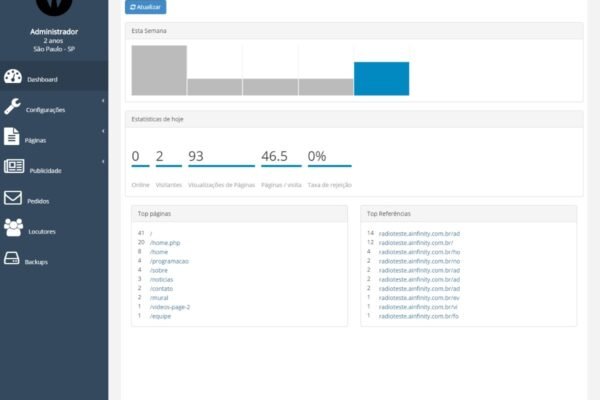
Task: Click the Locutores users icon
Action: click(x=13, y=228)
